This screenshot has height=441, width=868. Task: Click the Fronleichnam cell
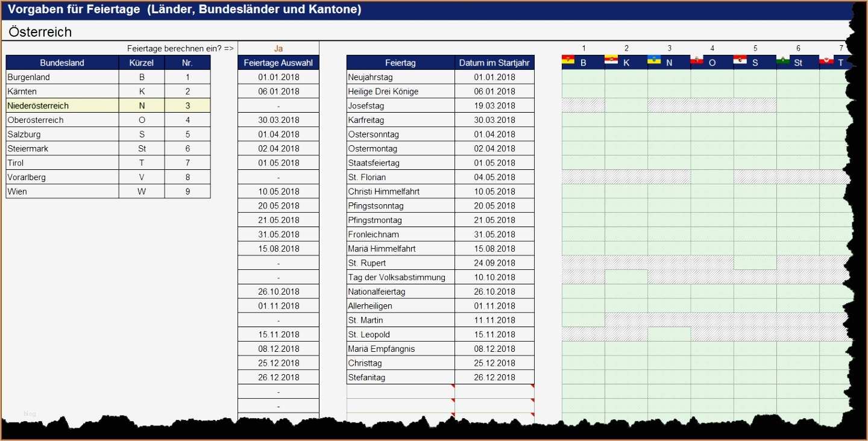tap(400, 234)
